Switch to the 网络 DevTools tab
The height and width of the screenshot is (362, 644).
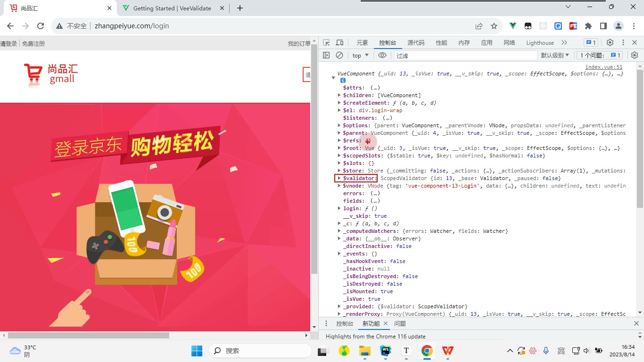pyautogui.click(x=509, y=42)
